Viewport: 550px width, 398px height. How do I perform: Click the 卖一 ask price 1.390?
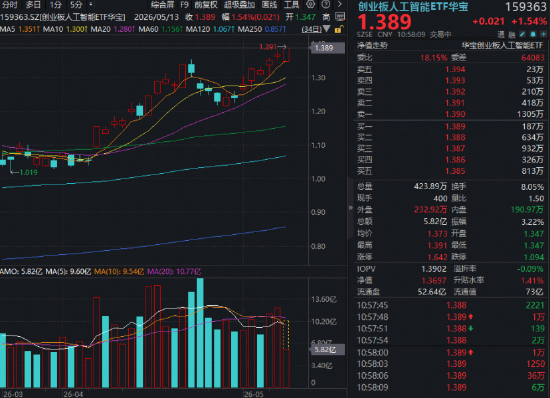455,114
